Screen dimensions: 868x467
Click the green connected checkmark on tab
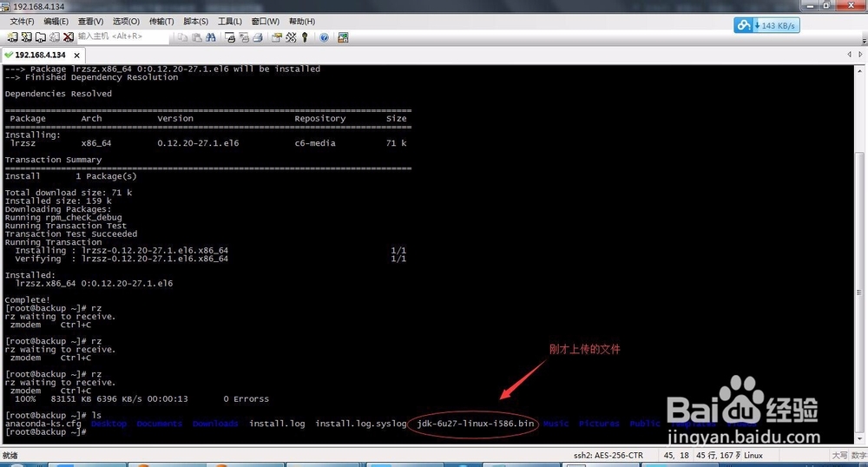click(9, 55)
